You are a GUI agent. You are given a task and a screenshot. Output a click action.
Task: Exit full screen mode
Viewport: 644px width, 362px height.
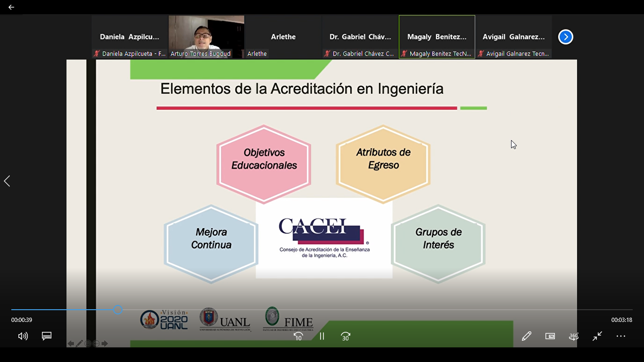pyautogui.click(x=597, y=336)
